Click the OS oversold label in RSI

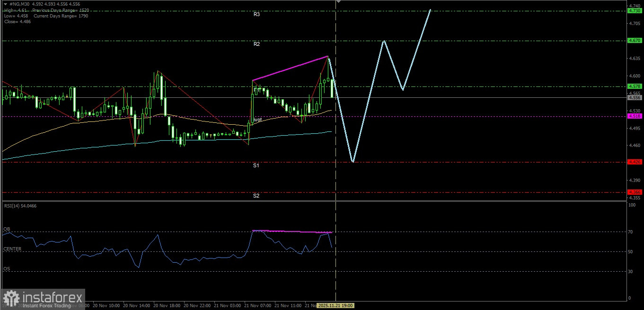7,269
